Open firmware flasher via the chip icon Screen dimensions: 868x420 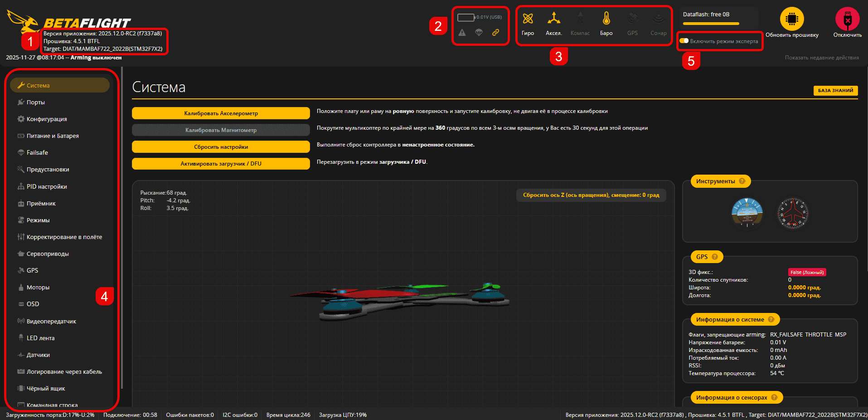coord(792,19)
